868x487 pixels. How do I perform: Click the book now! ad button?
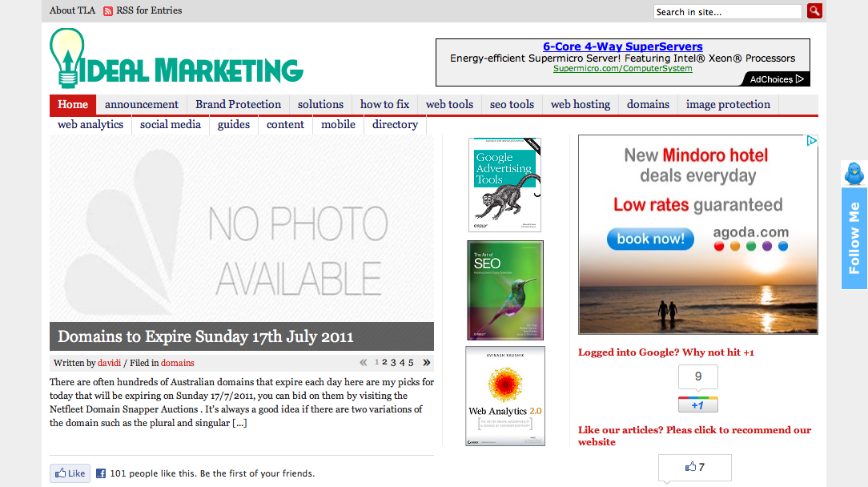(x=650, y=239)
